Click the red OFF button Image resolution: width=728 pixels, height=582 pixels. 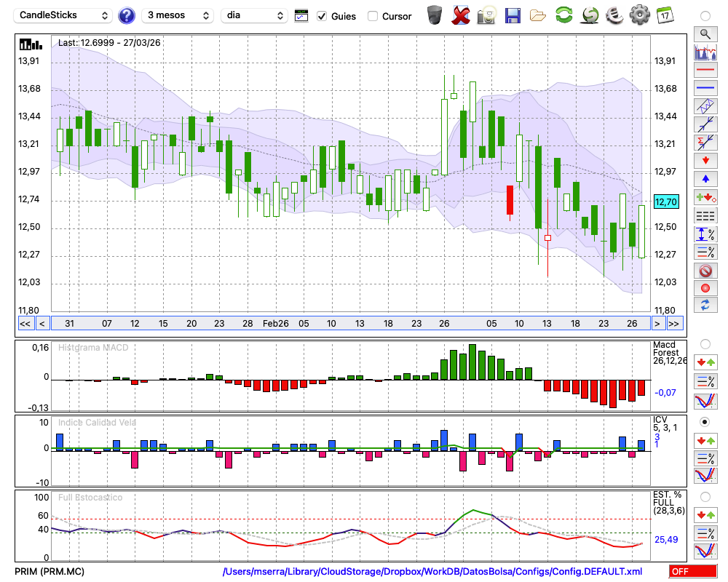coord(692,572)
